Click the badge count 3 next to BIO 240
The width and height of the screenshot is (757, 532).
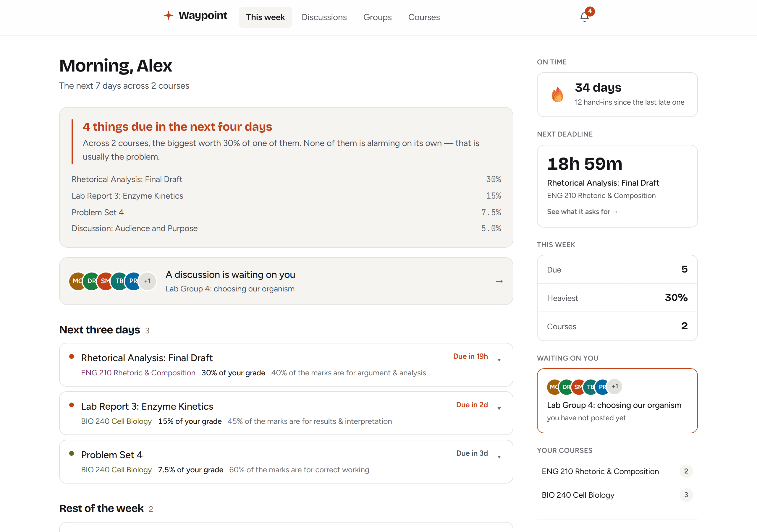[x=686, y=495]
